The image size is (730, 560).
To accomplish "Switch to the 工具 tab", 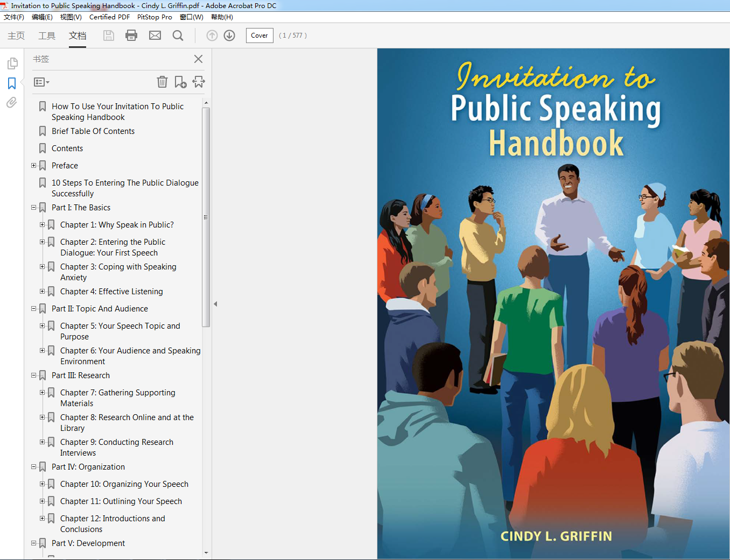I will click(x=47, y=36).
